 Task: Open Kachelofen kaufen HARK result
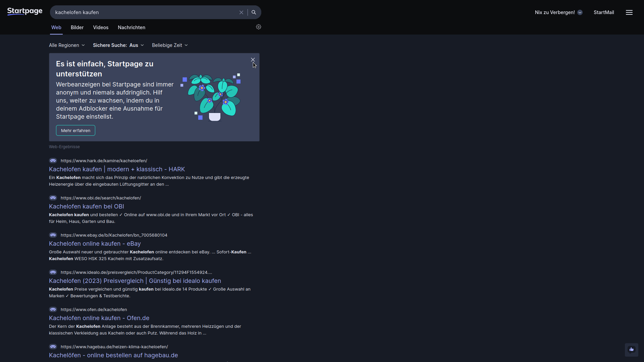pos(117,169)
